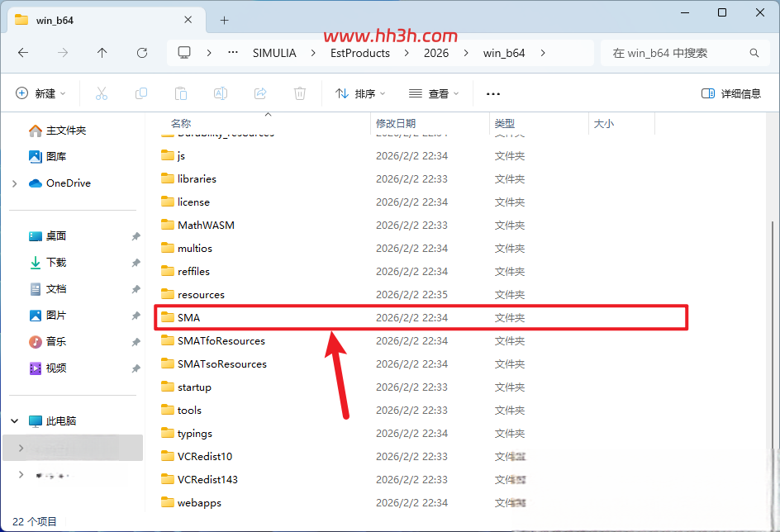Screen dimensions: 780x532
Task: Select 此电脑 in navigation pane
Action: [x=52, y=421]
